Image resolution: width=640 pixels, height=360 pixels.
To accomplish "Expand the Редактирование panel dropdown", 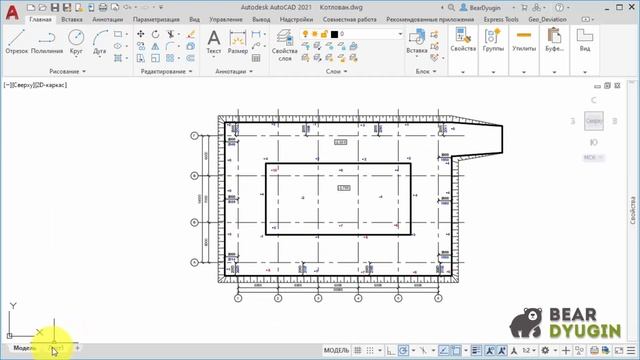I will point(166,71).
